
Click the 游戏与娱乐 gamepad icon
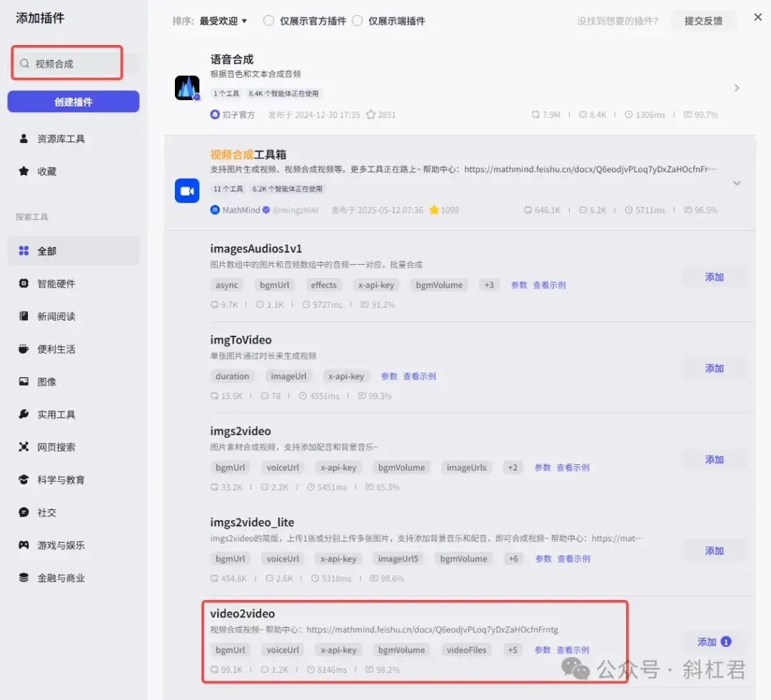click(24, 545)
